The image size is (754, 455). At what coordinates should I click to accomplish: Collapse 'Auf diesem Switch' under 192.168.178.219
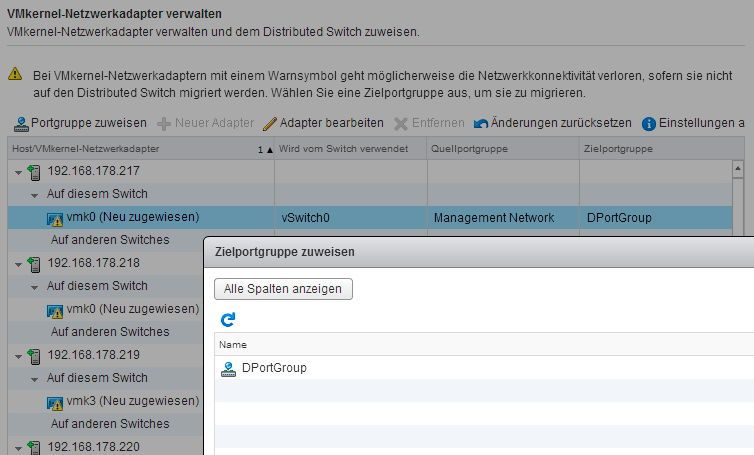coord(35,378)
